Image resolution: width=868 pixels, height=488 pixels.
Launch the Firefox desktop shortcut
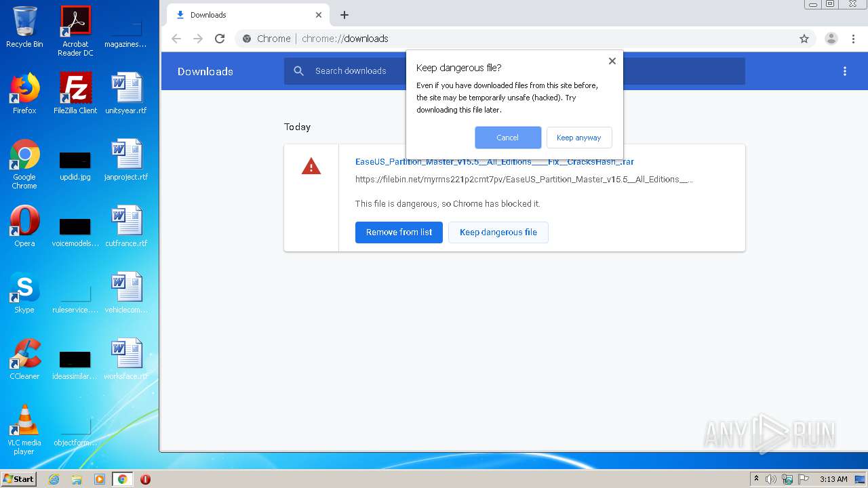pyautogui.click(x=24, y=93)
